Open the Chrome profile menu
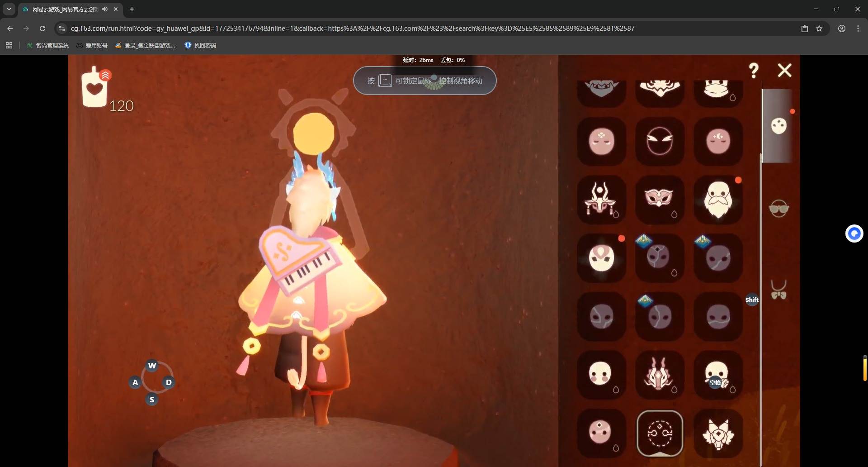Screen dimensions: 868x467 click(842, 29)
